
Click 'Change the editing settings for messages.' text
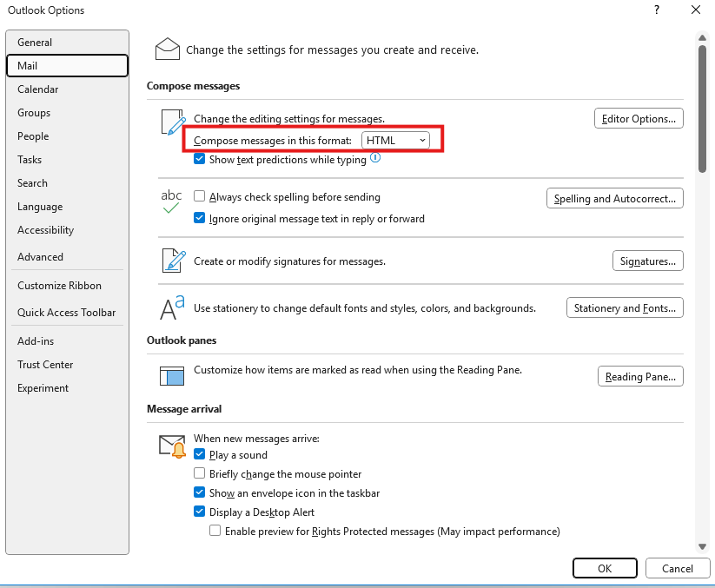pos(289,118)
